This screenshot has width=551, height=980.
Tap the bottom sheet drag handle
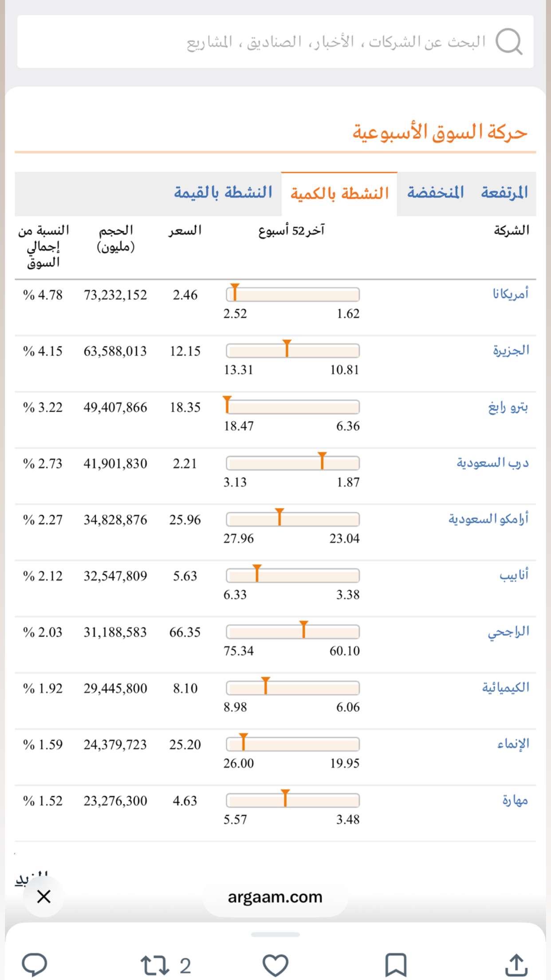point(275,934)
